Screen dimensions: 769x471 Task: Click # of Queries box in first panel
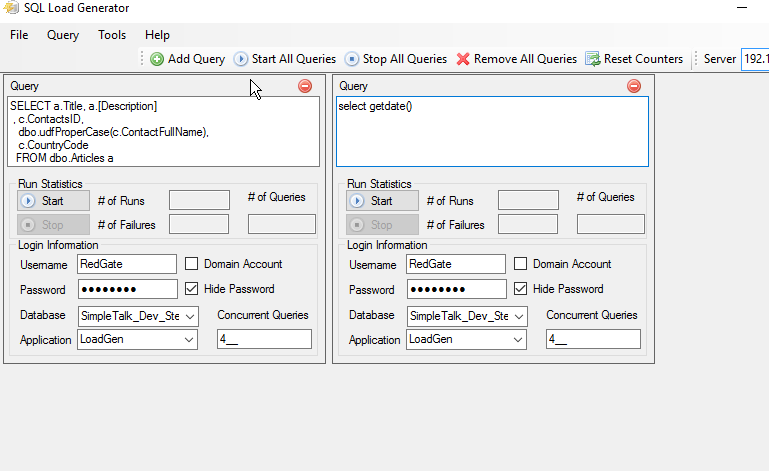[282, 224]
